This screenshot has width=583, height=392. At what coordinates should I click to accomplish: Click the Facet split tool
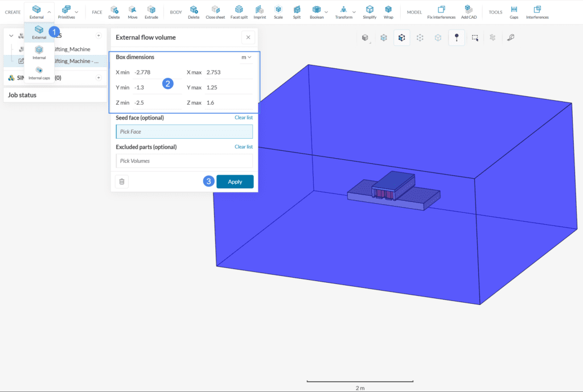pos(239,10)
